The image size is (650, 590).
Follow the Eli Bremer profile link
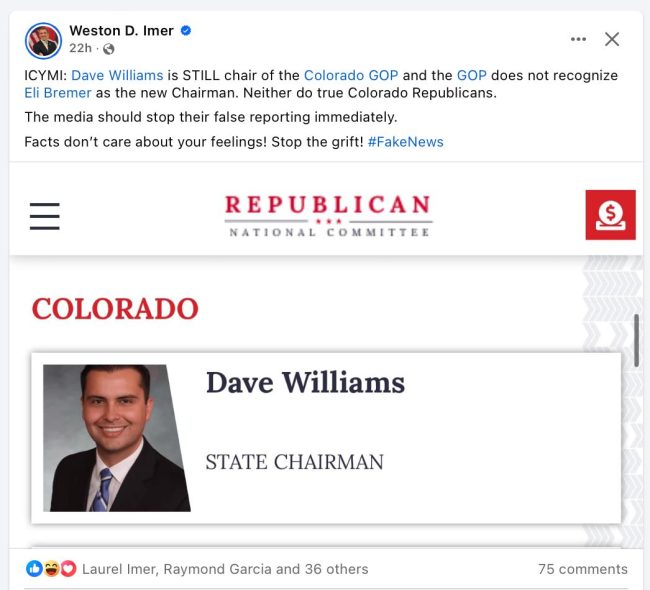[58, 93]
